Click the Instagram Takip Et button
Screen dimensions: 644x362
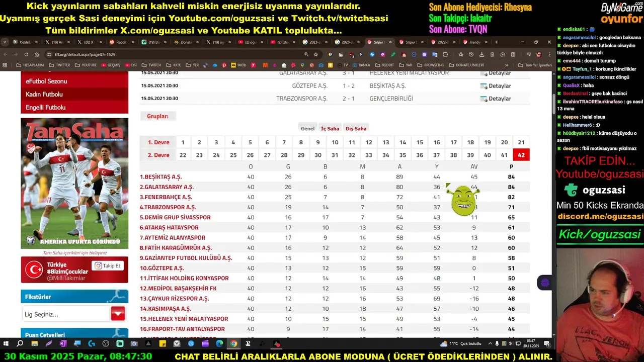108,266
